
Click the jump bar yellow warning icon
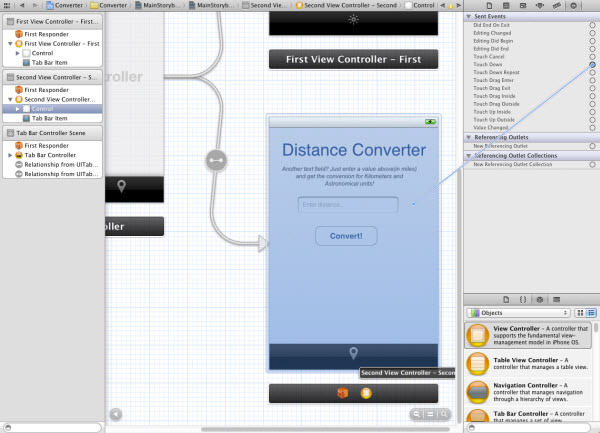(x=450, y=6)
